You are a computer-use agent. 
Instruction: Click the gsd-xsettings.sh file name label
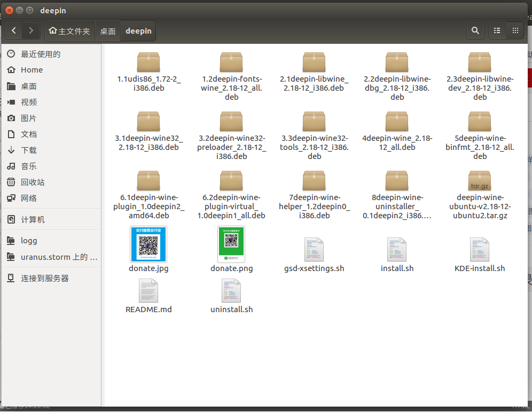click(x=314, y=268)
